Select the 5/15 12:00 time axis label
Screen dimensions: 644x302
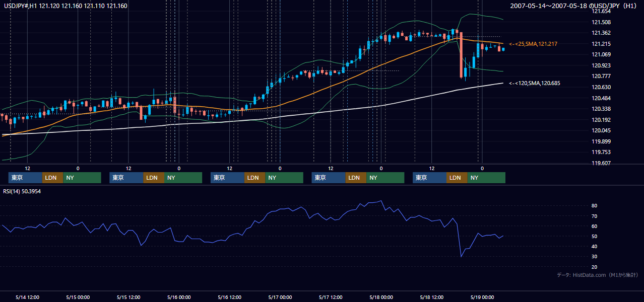tap(128, 297)
